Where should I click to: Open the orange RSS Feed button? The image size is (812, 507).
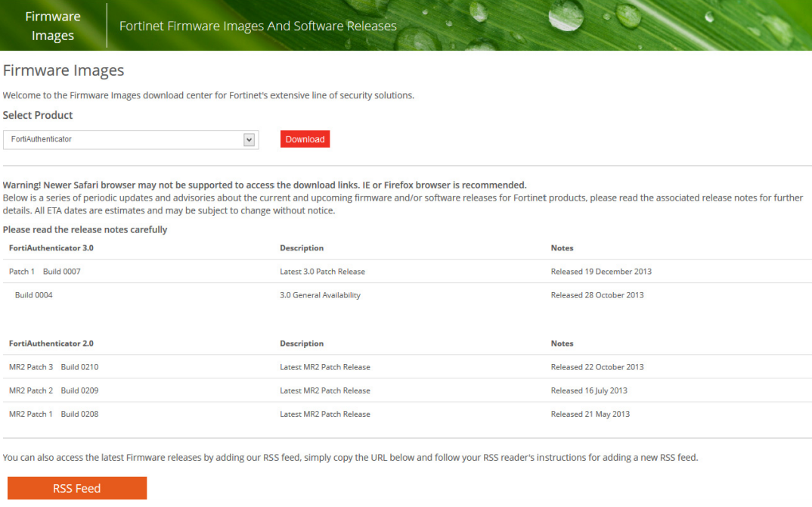coord(77,488)
